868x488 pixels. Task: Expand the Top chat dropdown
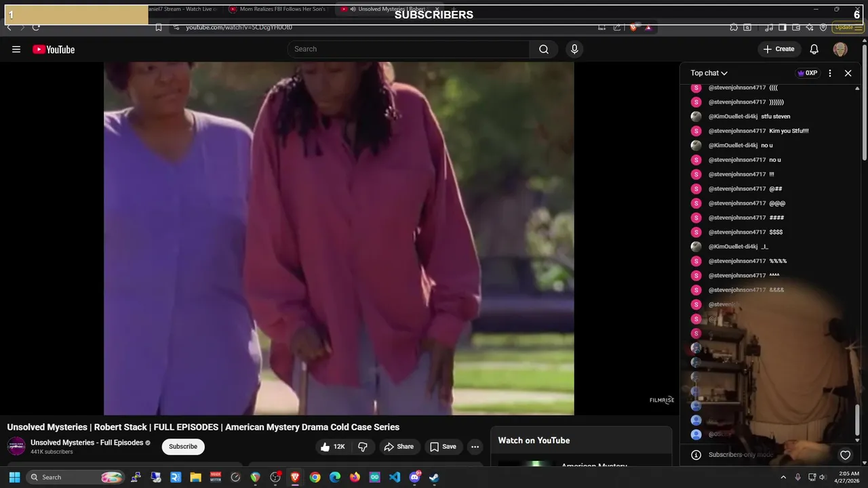[709, 73]
